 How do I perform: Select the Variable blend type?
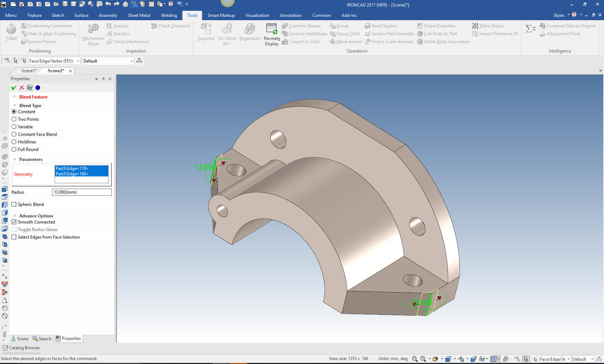14,127
